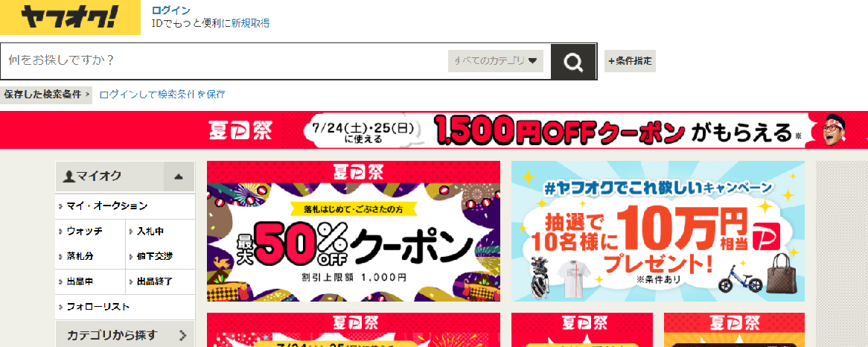Open the ウォッチ menu item

[x=90, y=232]
